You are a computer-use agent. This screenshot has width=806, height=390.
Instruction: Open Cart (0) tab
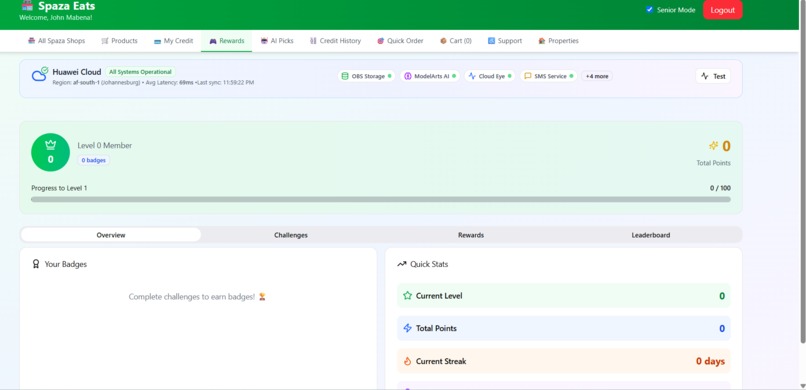[x=455, y=41]
